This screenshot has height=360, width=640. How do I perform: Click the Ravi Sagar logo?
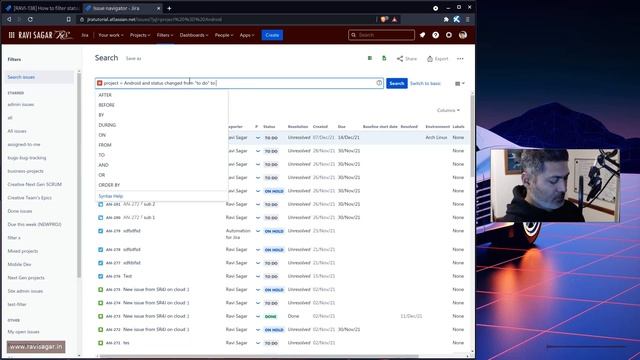[x=44, y=35]
